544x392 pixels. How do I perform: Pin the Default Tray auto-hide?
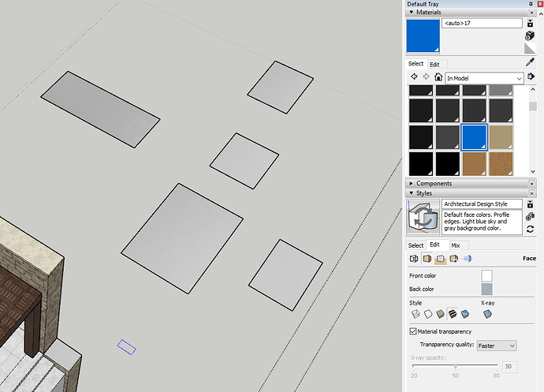(x=531, y=4)
